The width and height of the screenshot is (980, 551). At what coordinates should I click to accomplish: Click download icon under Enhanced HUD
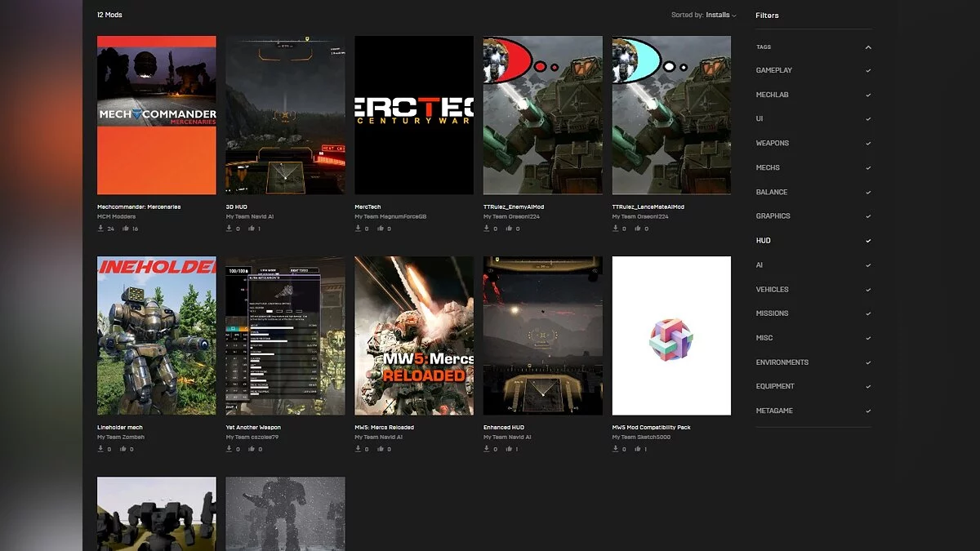pos(487,449)
